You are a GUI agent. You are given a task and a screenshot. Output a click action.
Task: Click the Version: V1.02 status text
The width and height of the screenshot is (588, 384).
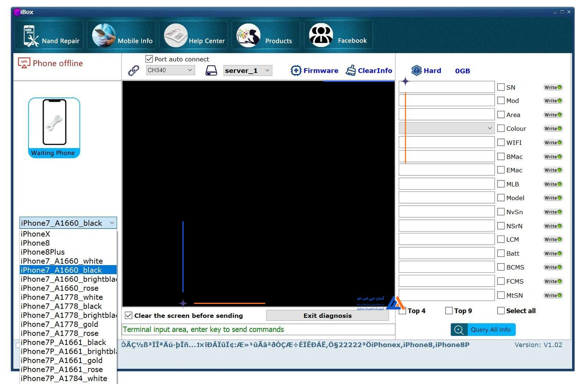click(x=538, y=345)
